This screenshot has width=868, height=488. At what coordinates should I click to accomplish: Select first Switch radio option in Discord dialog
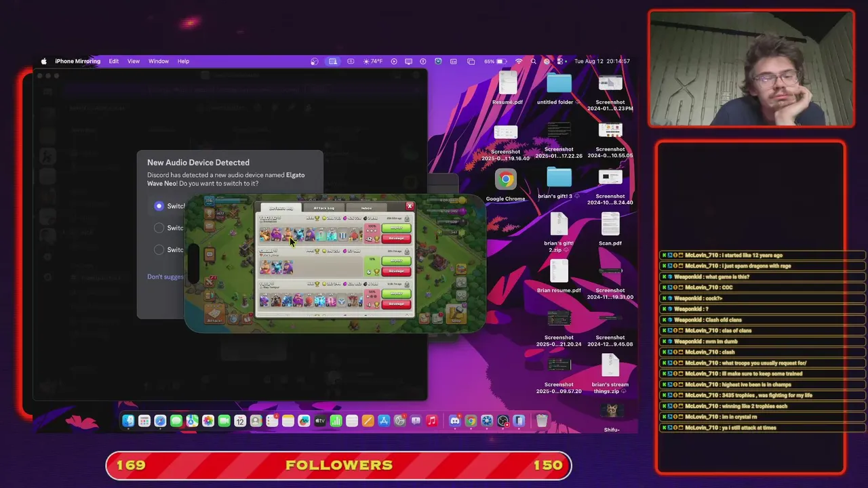point(159,206)
